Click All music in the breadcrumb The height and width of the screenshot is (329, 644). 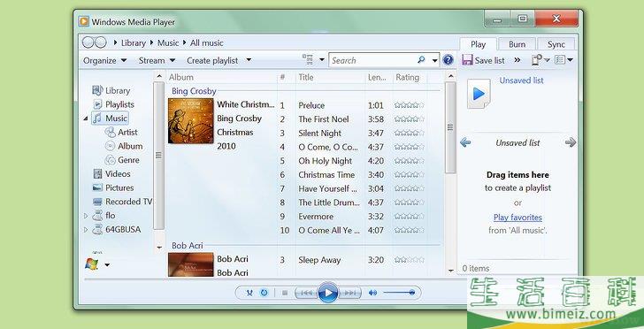[207, 42]
